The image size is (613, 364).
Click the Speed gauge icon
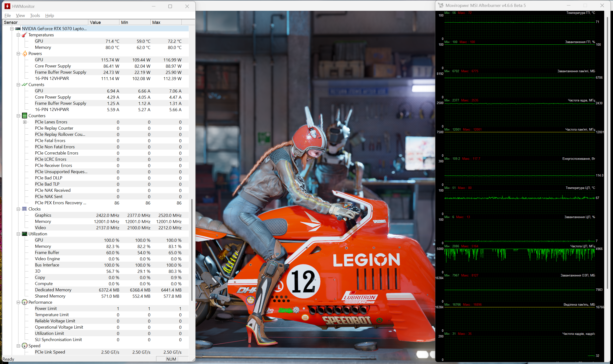25,346
